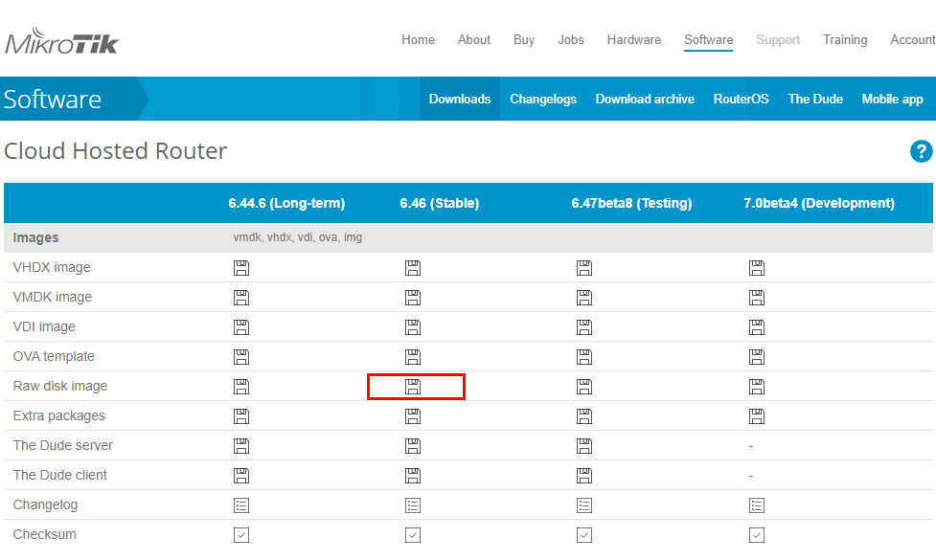
Task: Download VDI image for 7.0beta4 Development
Action: point(756,326)
